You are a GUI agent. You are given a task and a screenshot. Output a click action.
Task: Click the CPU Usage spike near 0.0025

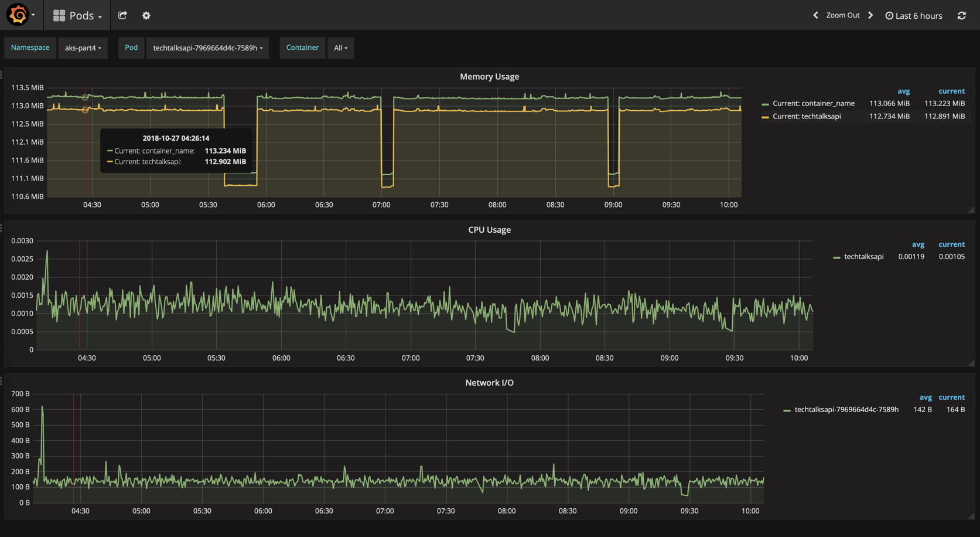pyautogui.click(x=47, y=252)
